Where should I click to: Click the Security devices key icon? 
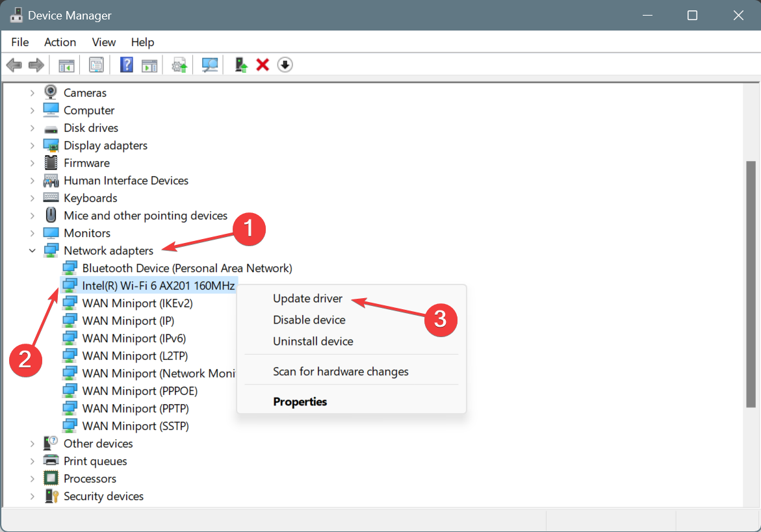(x=51, y=496)
